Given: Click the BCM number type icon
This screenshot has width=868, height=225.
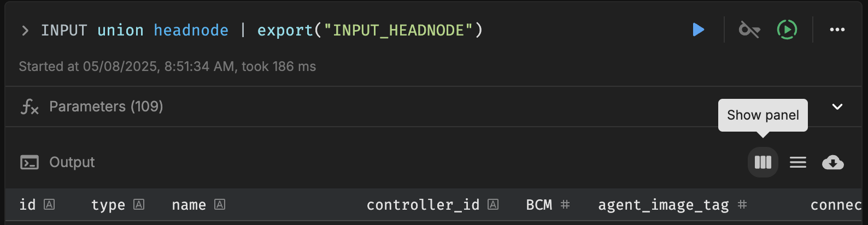Looking at the screenshot, I should [565, 204].
